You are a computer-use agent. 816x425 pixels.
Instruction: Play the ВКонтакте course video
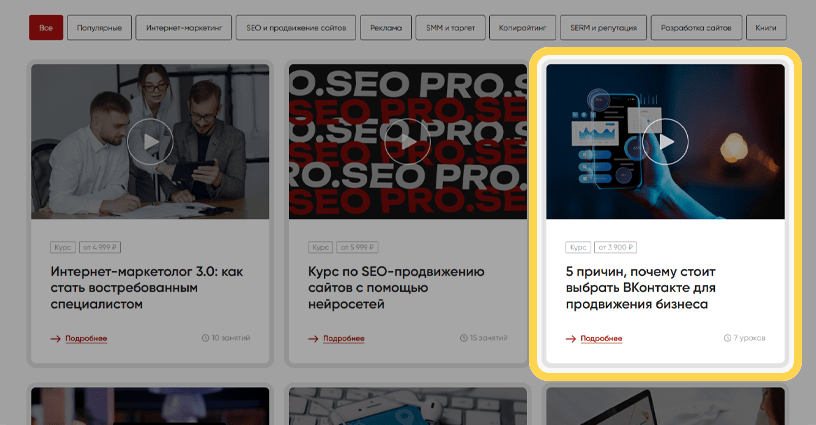click(665, 141)
